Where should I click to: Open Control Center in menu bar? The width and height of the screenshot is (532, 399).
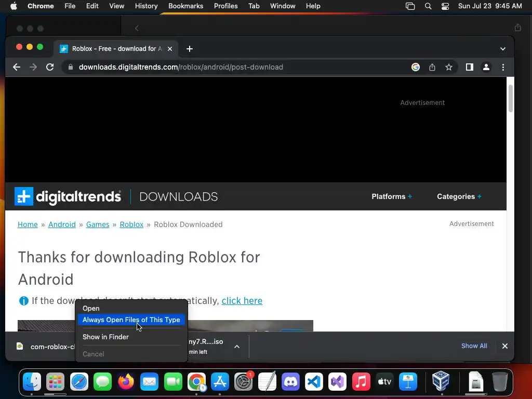[x=445, y=6]
